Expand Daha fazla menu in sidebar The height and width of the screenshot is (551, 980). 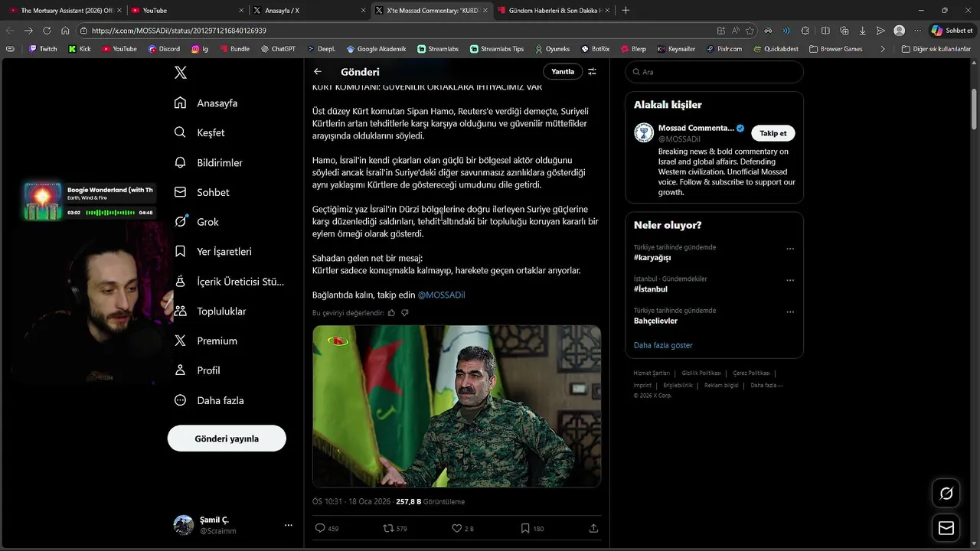click(209, 400)
